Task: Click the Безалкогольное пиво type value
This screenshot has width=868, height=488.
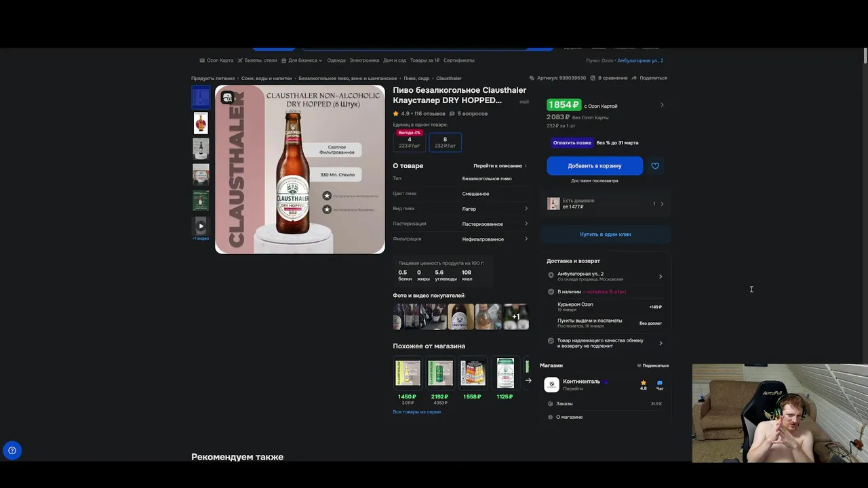Action: (487, 179)
